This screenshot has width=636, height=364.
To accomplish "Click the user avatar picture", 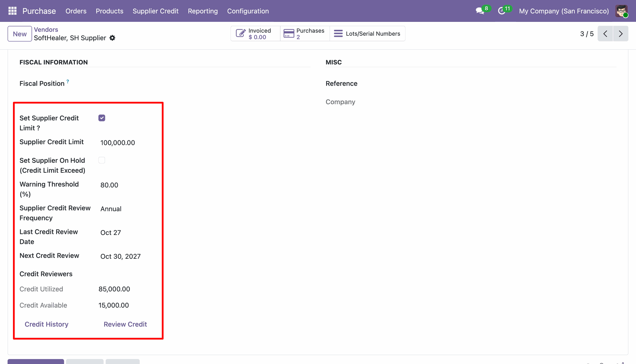I will (x=621, y=11).
